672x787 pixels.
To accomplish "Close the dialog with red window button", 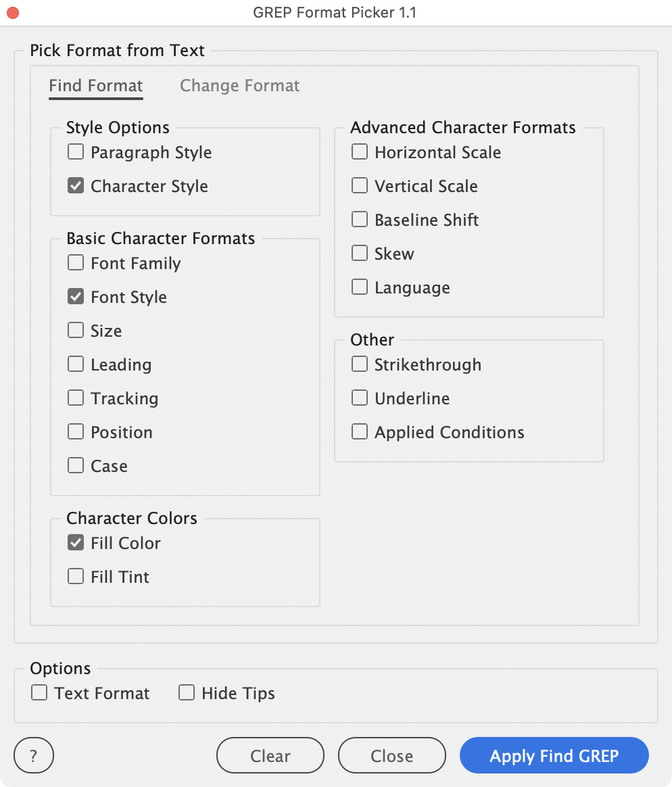I will coord(13,13).
